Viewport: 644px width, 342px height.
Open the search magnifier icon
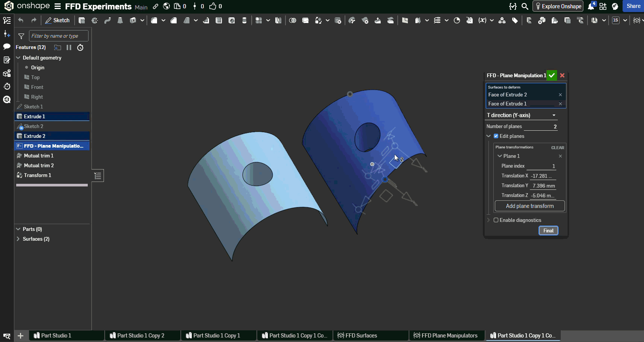click(x=525, y=6)
